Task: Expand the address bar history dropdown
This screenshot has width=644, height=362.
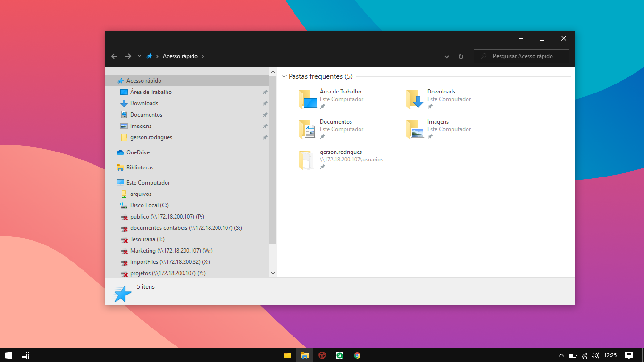Action: click(x=447, y=57)
